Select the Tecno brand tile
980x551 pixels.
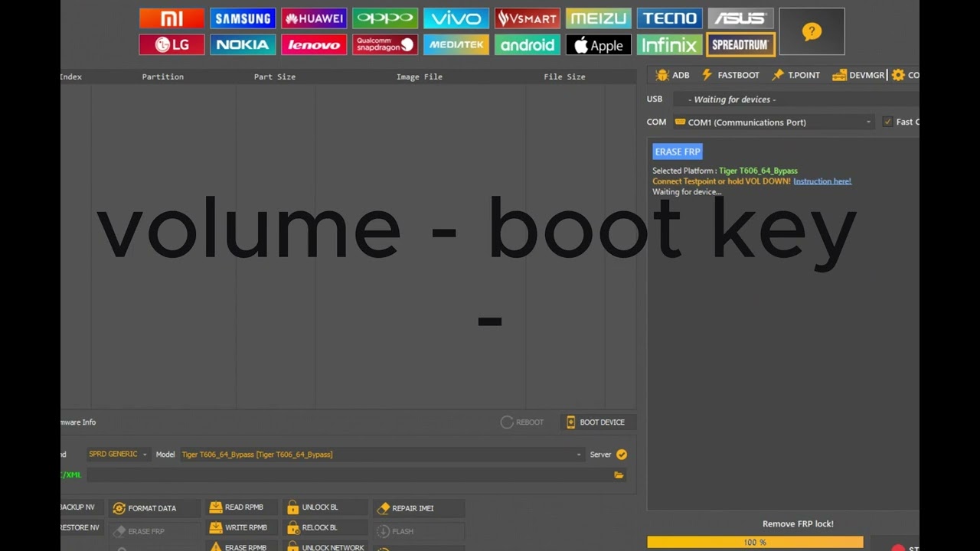click(670, 18)
